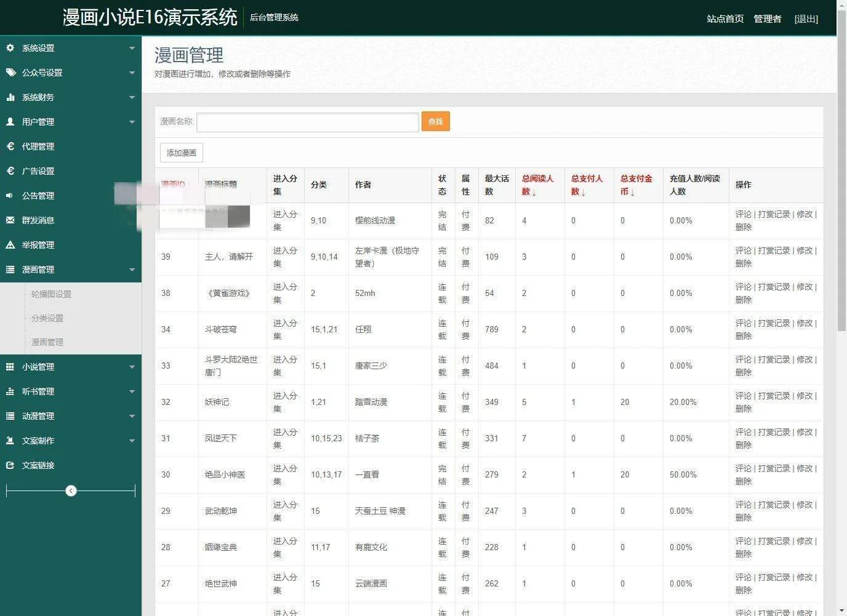The height and width of the screenshot is (616, 847).
Task: Open 轮播图设置 submenu item
Action: (52, 294)
